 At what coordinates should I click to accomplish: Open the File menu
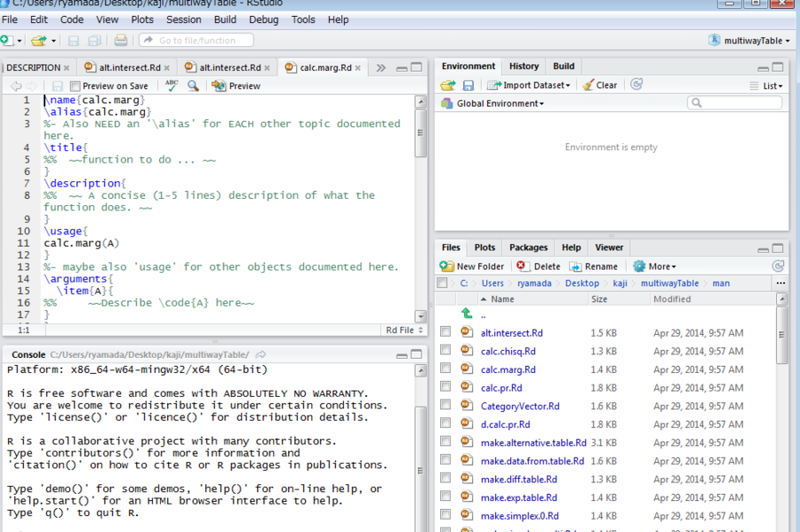tap(10, 20)
